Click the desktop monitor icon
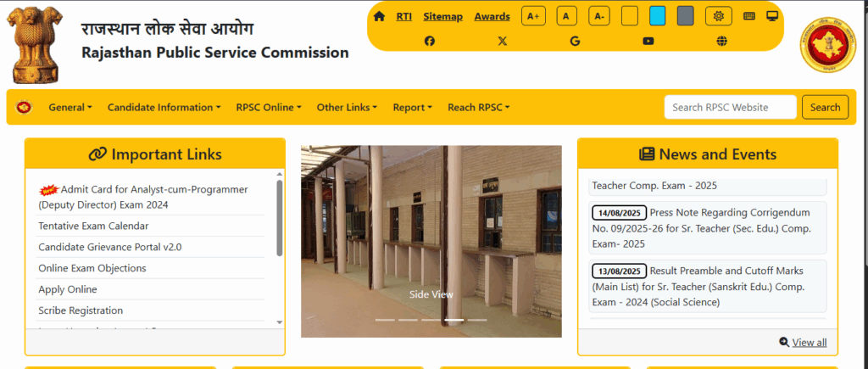The width and height of the screenshot is (868, 369). [x=772, y=16]
